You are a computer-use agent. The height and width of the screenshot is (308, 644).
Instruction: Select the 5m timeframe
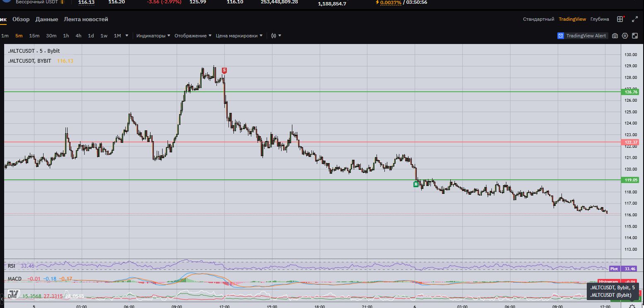coord(19,36)
